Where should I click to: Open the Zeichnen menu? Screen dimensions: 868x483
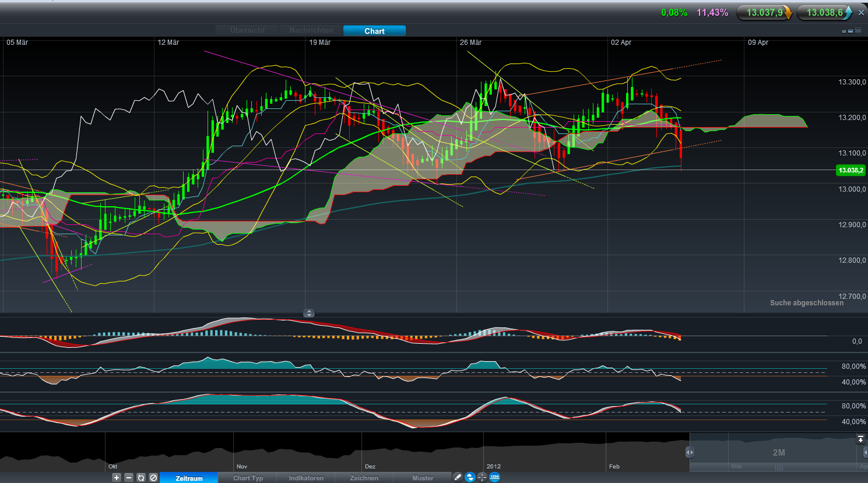(x=364, y=478)
